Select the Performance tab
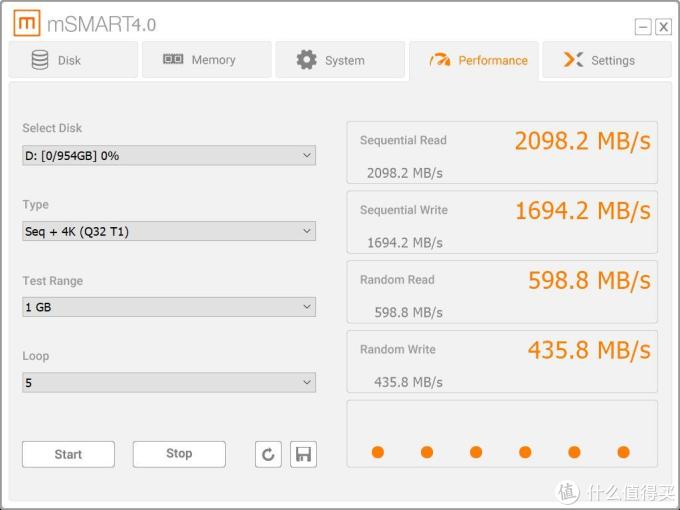680x510 pixels. click(474, 61)
